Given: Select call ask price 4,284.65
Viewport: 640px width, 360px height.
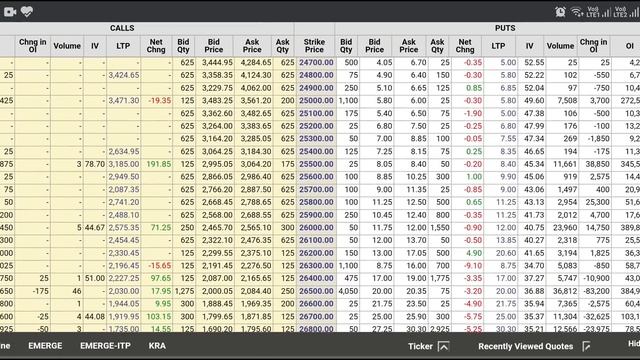Looking at the screenshot, I should click(256, 62).
